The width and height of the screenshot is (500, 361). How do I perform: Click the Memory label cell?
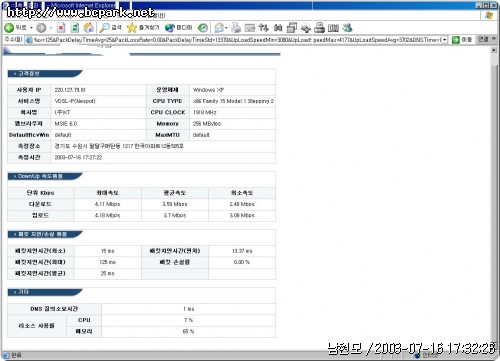(167, 124)
